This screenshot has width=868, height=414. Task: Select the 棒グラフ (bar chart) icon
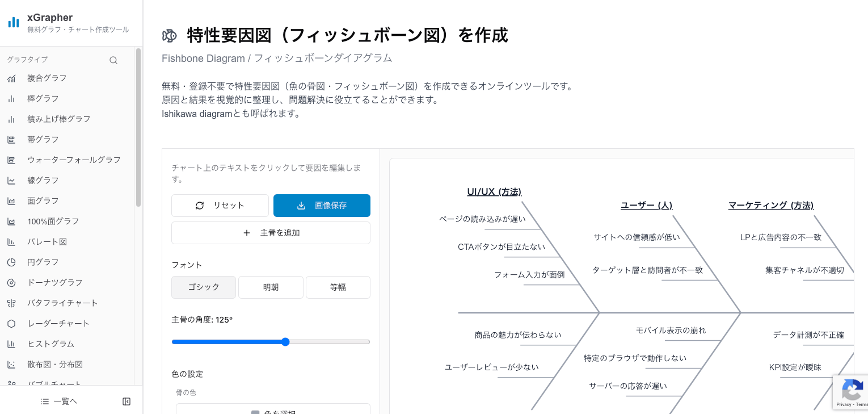(11, 98)
